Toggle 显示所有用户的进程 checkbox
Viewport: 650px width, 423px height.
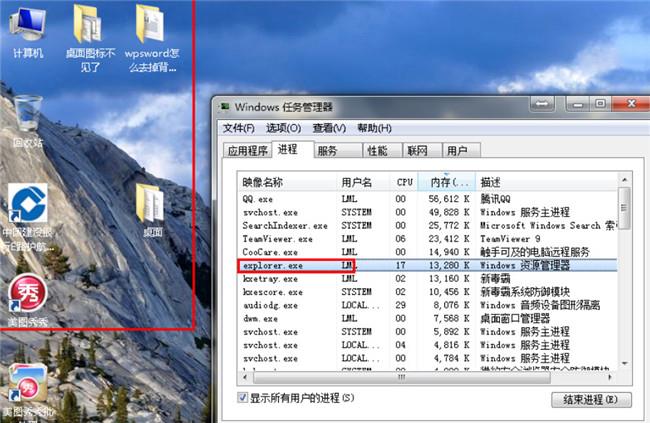pos(243,398)
